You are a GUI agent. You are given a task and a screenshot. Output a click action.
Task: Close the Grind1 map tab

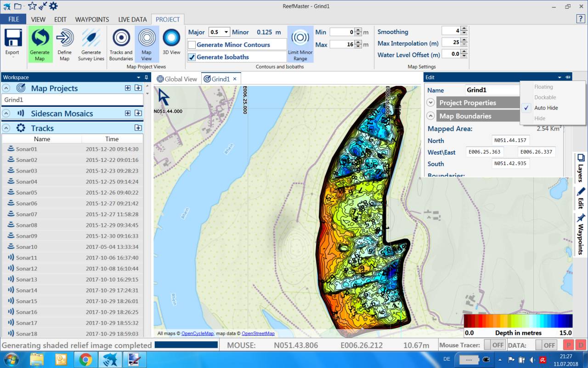pos(235,79)
